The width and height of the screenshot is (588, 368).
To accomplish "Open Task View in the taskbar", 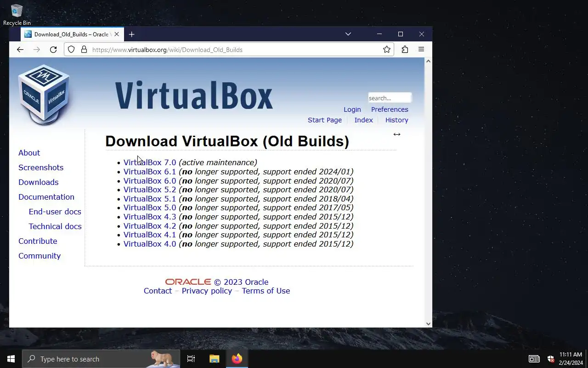I will [191, 359].
